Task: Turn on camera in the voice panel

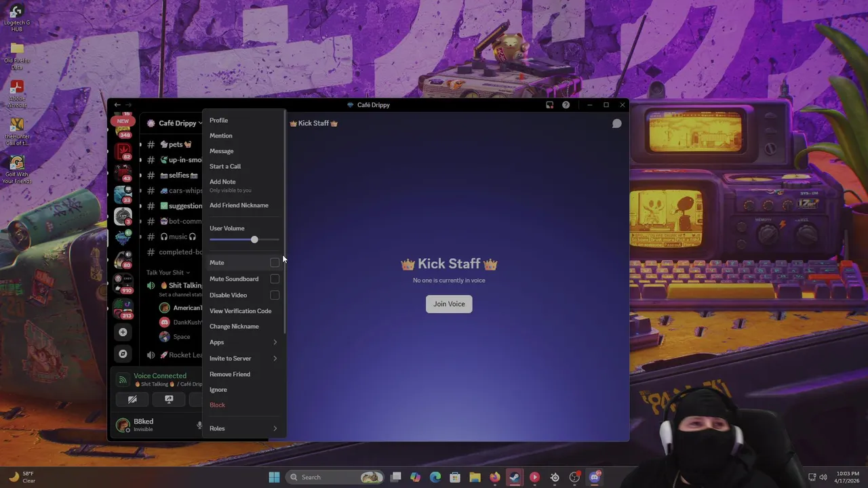Action: coord(132,399)
